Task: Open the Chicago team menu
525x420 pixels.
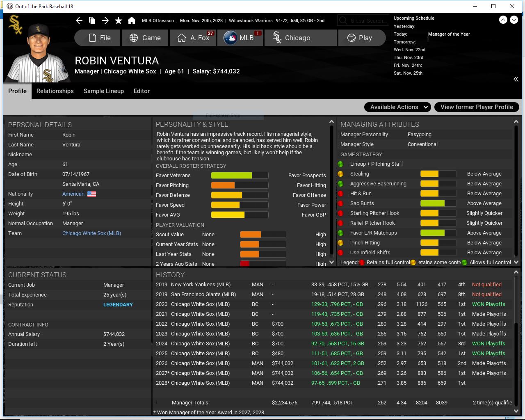Action: pos(300,38)
